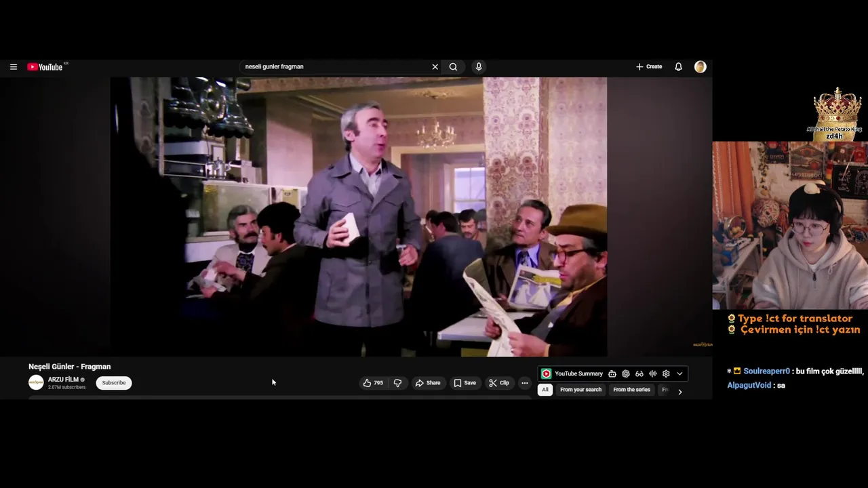Open the notifications bell

[678, 66]
